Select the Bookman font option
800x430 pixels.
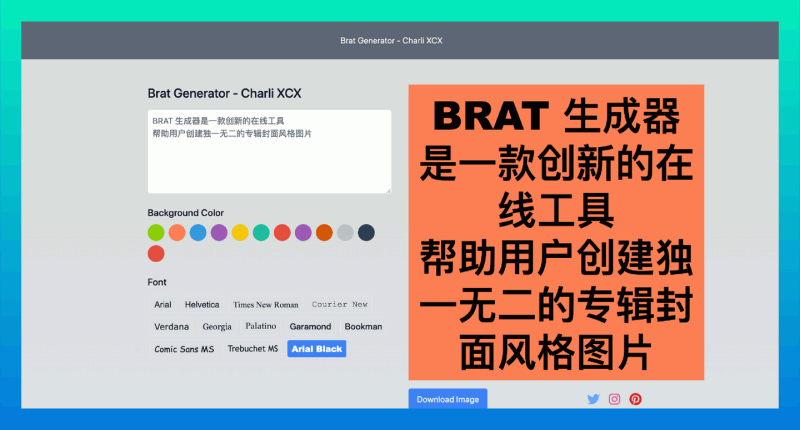click(363, 326)
